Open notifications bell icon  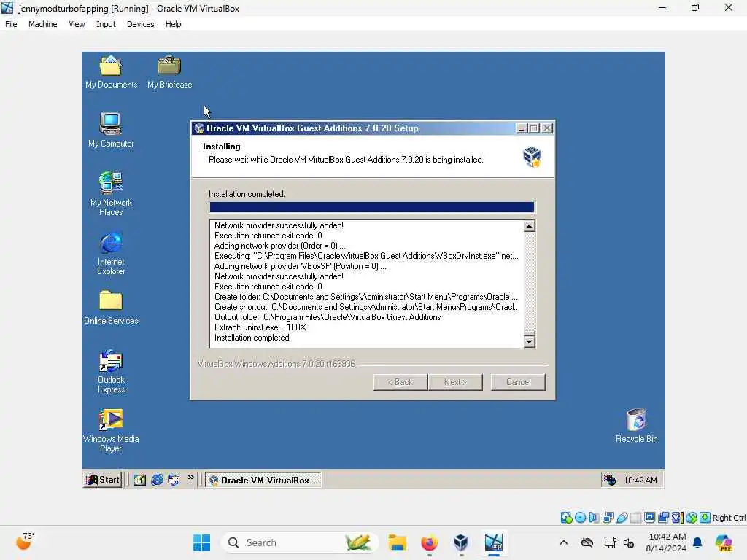pyautogui.click(x=697, y=542)
